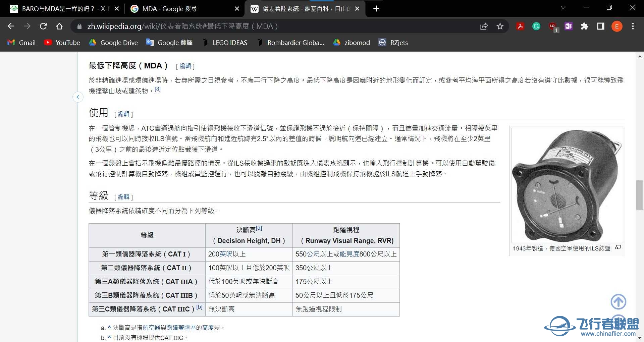Close the 儀表着陸系統 Wikipedia tab
Image resolution: width=644 pixels, height=342 pixels.
357,9
